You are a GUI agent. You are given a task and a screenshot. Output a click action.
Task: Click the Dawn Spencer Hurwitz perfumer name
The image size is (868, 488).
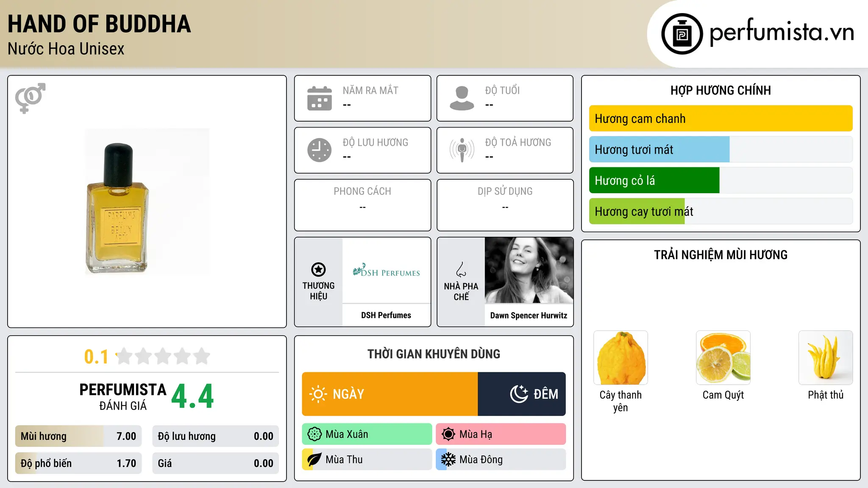pos(529,315)
